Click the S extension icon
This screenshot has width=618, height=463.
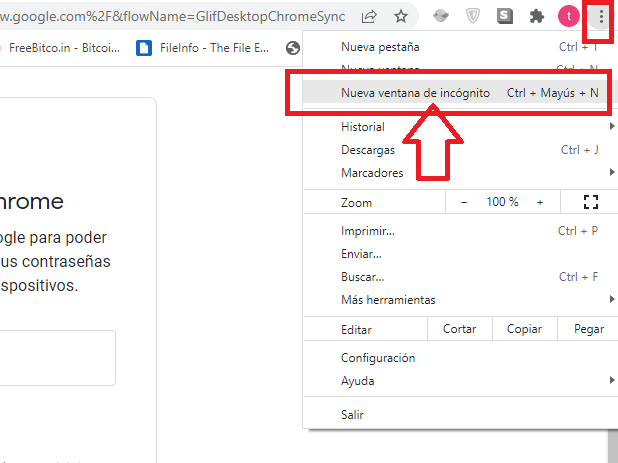(x=504, y=16)
